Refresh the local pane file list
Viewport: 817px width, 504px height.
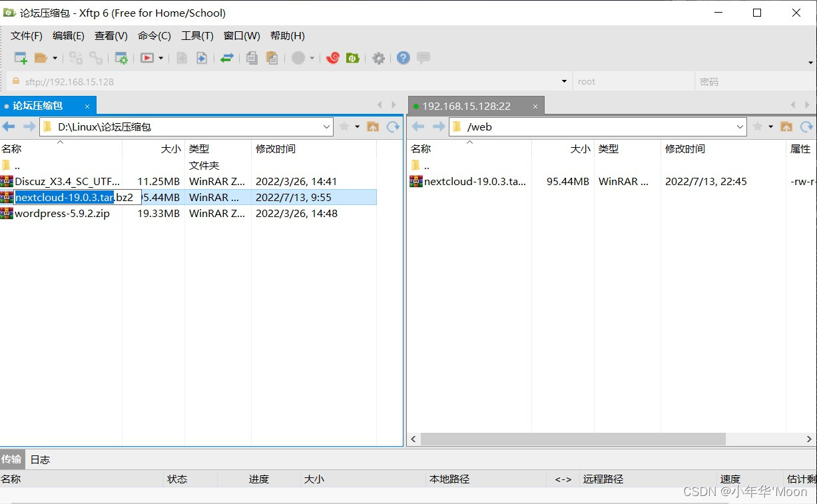[x=393, y=126]
